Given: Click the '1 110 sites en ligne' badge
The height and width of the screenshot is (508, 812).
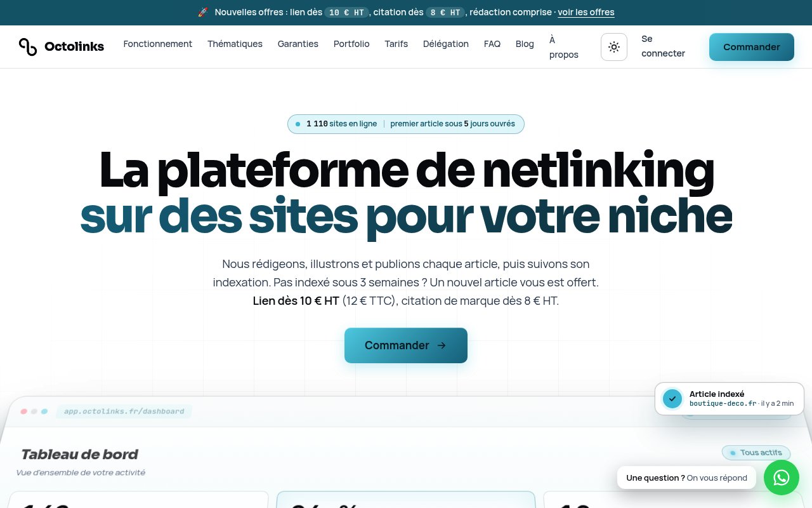Looking at the screenshot, I should tap(341, 124).
